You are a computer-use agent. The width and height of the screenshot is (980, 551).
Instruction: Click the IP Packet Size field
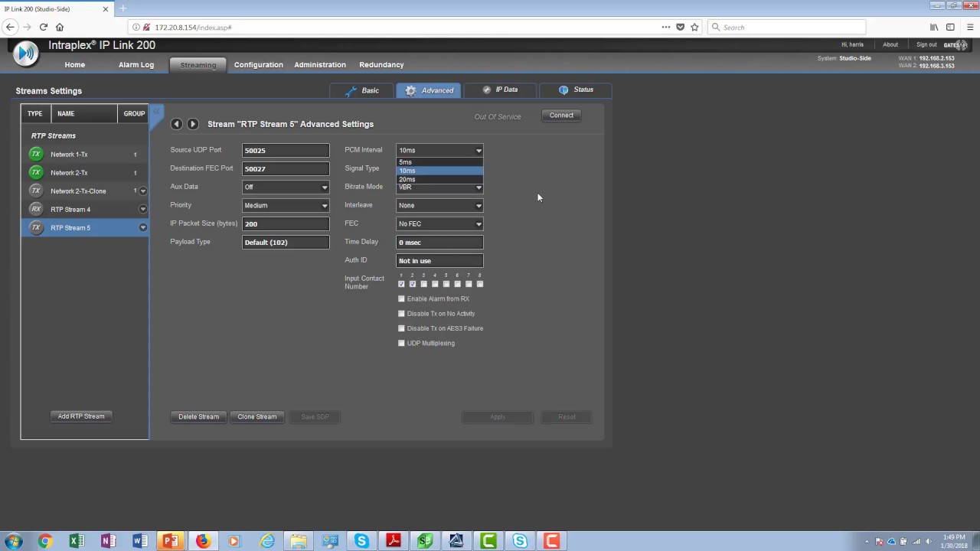(x=286, y=223)
